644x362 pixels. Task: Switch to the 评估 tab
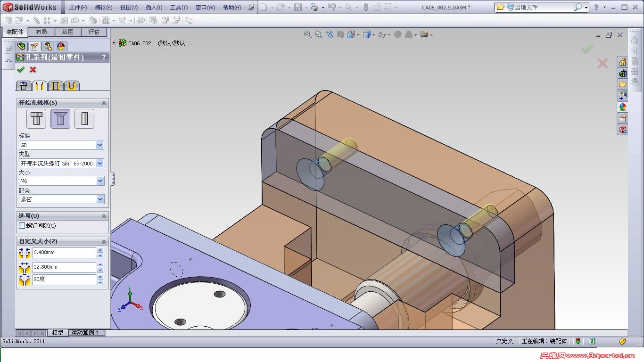94,32
